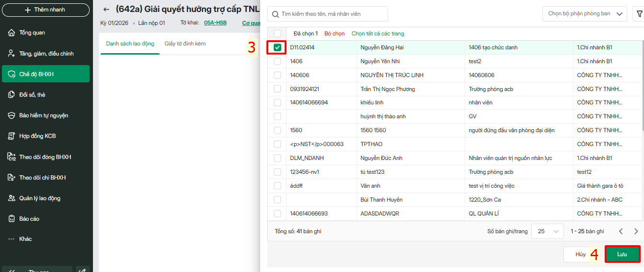Tick the select-all header checkbox
This screenshot has width=644, height=272.
click(277, 34)
